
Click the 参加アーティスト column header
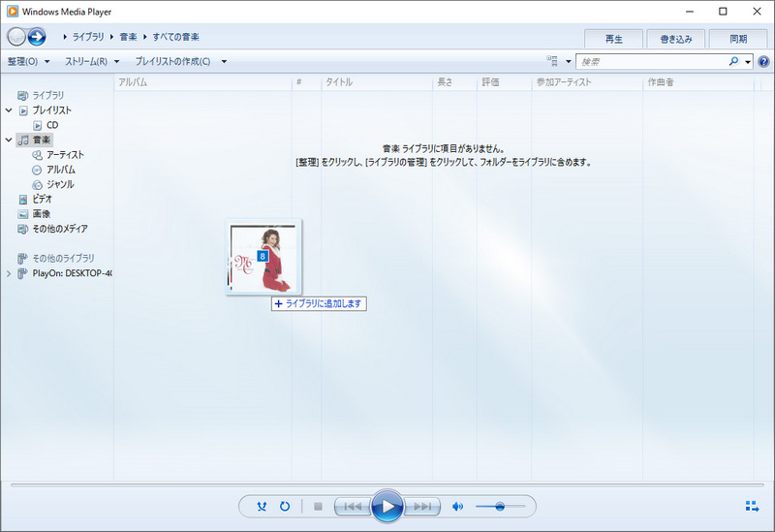point(587,82)
